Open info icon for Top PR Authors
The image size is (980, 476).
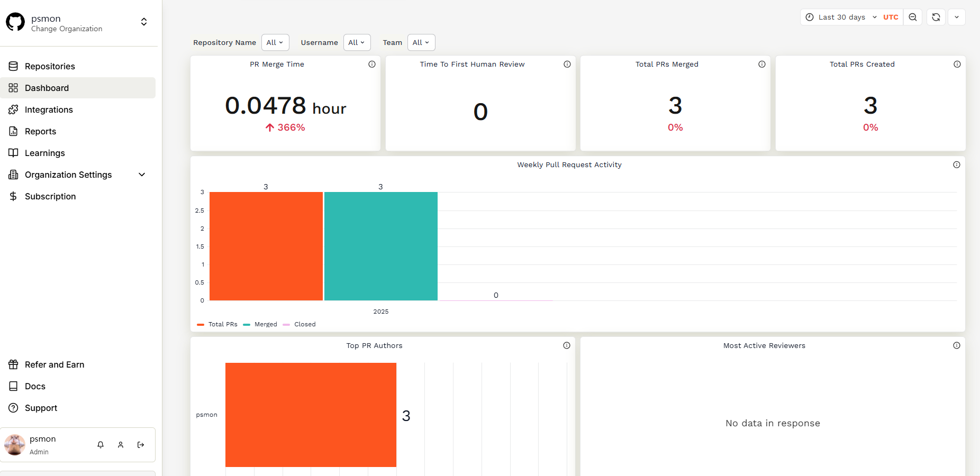coord(567,345)
